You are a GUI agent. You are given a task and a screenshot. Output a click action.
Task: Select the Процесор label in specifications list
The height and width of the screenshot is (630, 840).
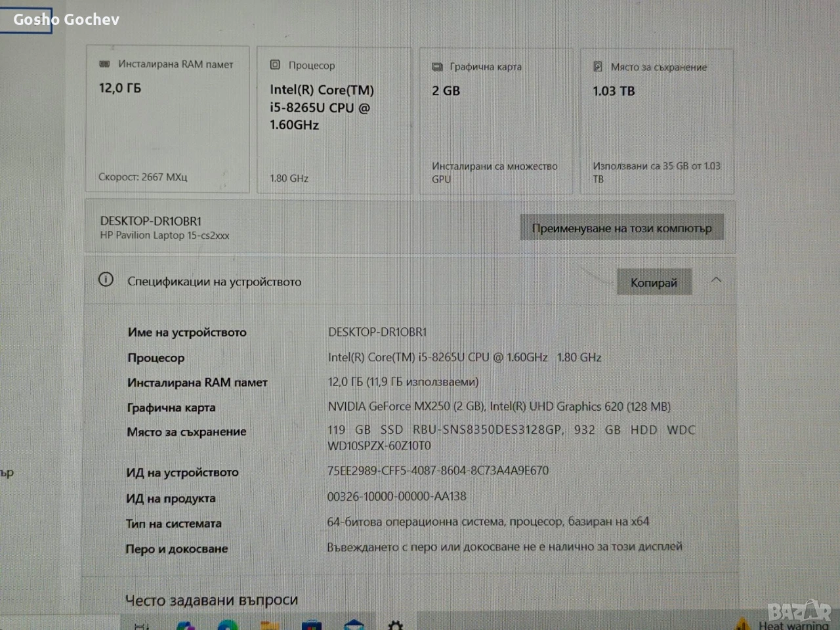click(156, 358)
